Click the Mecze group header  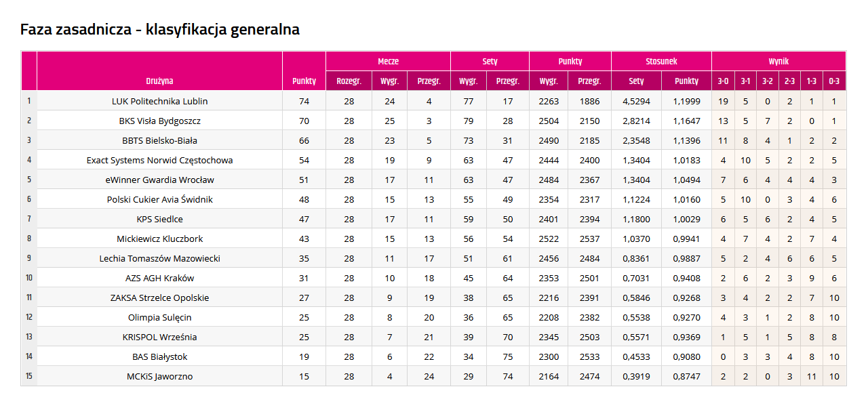[388, 61]
